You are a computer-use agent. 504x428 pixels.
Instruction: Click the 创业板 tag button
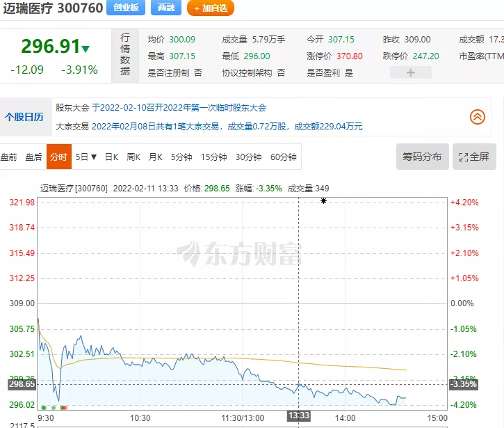coord(126,8)
